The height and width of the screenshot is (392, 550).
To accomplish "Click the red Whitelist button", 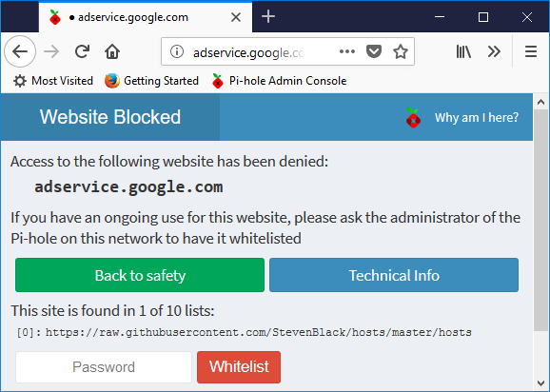I will point(239,367).
